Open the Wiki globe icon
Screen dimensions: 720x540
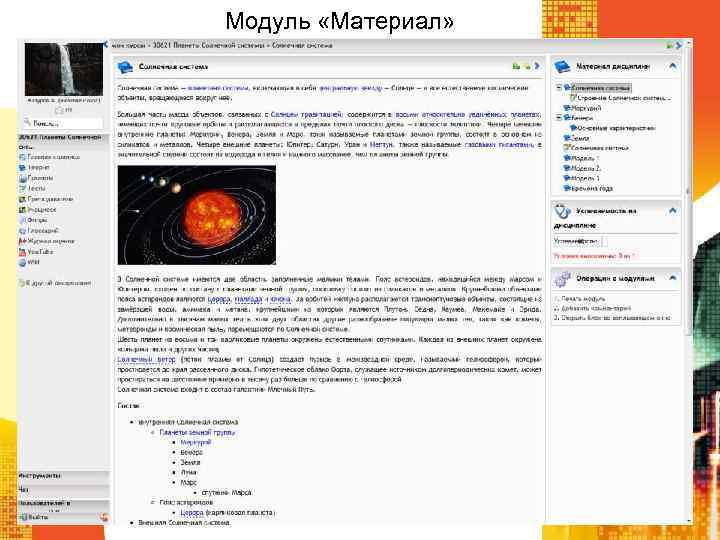pyautogui.click(x=22, y=263)
